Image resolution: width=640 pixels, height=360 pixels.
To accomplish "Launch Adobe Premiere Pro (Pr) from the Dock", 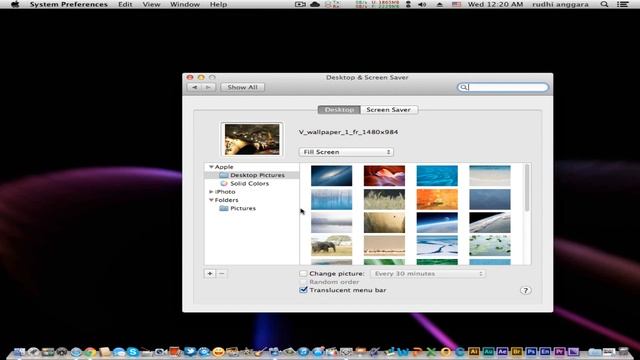I will [559, 351].
